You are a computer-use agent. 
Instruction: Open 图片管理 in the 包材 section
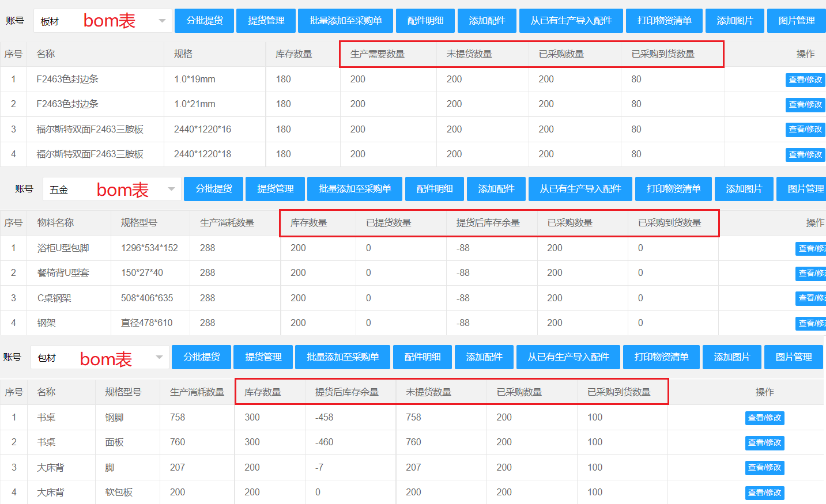pyautogui.click(x=794, y=357)
